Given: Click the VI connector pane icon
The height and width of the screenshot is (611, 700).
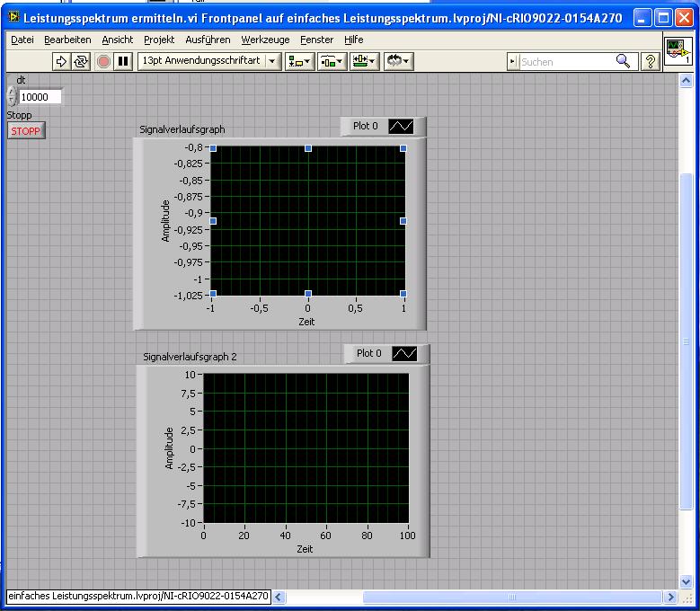Looking at the screenshot, I should (678, 52).
